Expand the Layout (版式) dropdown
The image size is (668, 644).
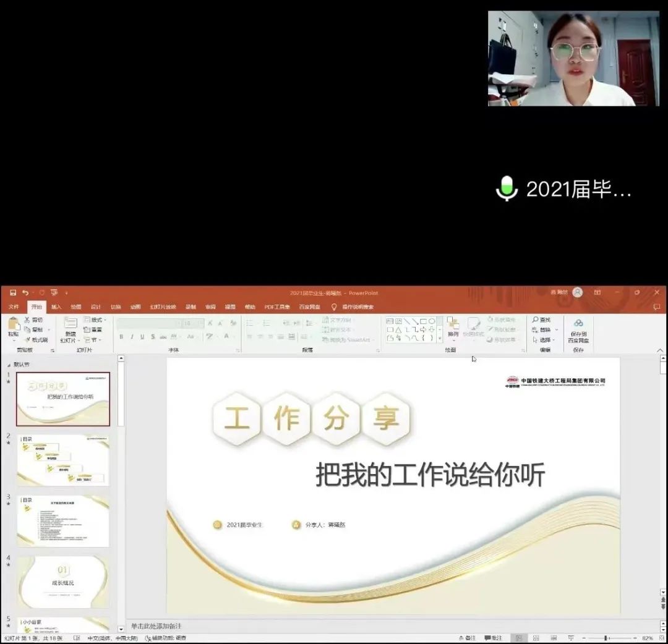(x=95, y=320)
